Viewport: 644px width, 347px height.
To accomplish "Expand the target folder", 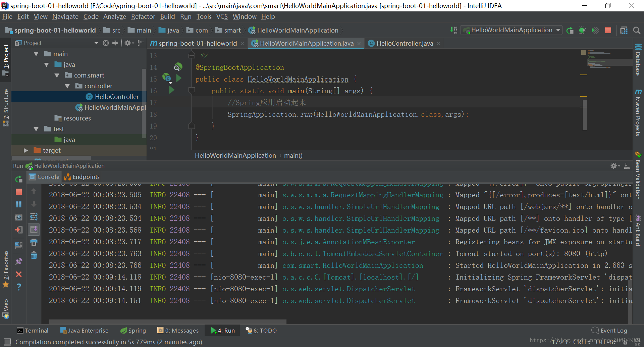I will click(x=26, y=151).
